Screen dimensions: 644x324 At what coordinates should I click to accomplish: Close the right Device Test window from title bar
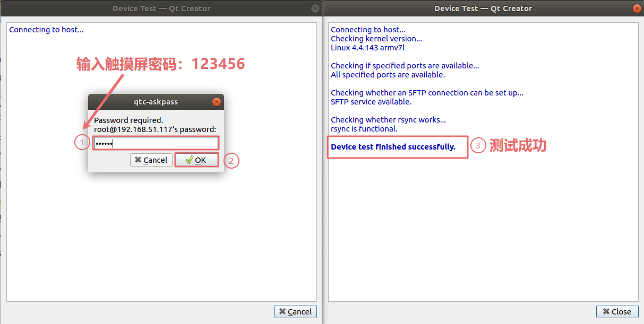[x=637, y=8]
